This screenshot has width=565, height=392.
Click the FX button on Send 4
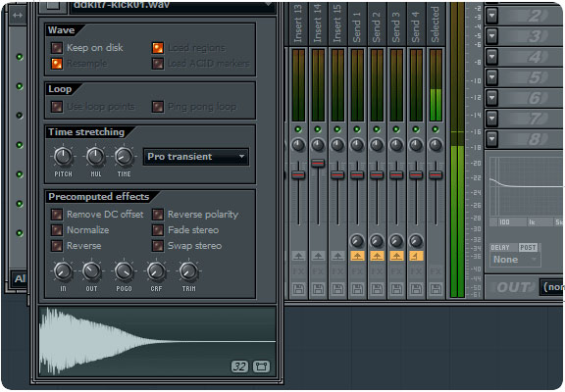click(416, 271)
